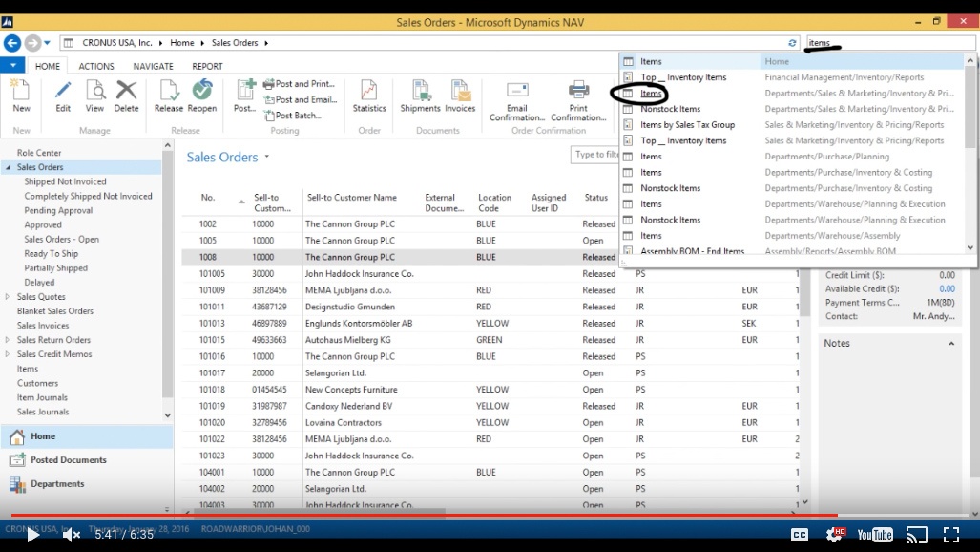Screen dimensions: 980x552
Task: Open the navigation history dropdown arrow
Action: click(48, 43)
